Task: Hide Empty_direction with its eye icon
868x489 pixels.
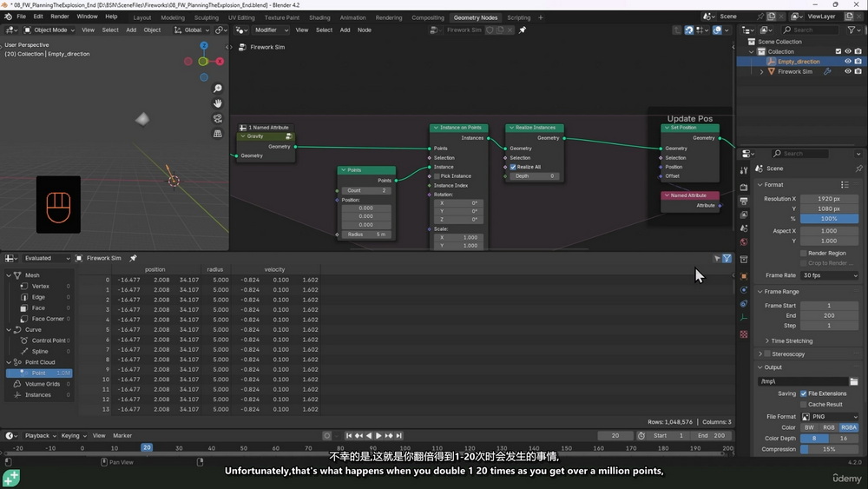Action: [x=847, y=62]
